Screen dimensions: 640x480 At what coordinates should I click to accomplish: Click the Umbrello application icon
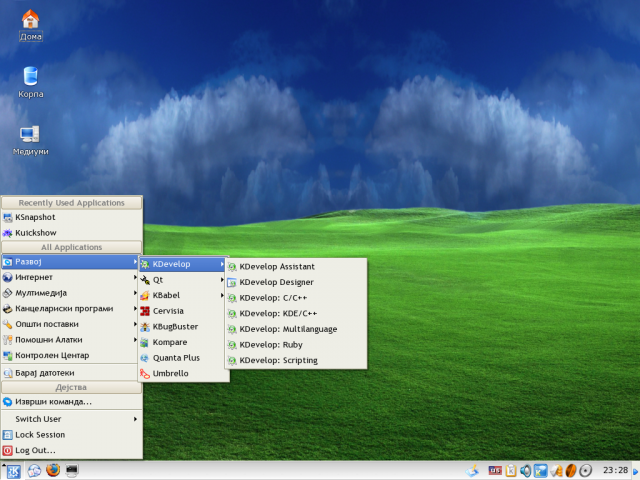pos(145,374)
